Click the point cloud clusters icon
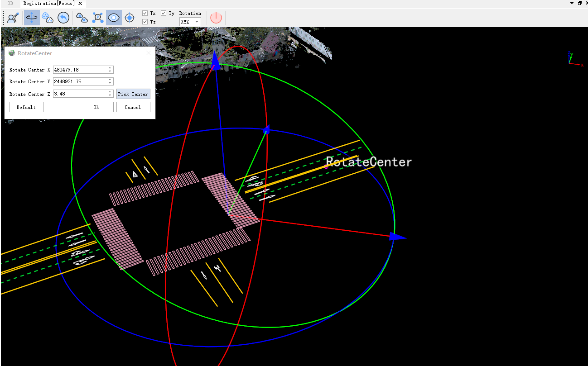This screenshot has height=366, width=588. pyautogui.click(x=48, y=18)
